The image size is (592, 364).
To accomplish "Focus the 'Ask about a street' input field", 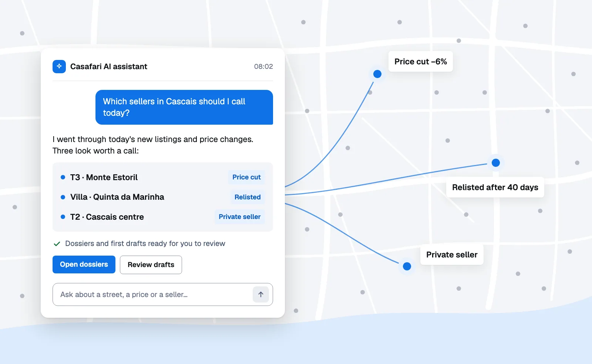I will coord(163,294).
